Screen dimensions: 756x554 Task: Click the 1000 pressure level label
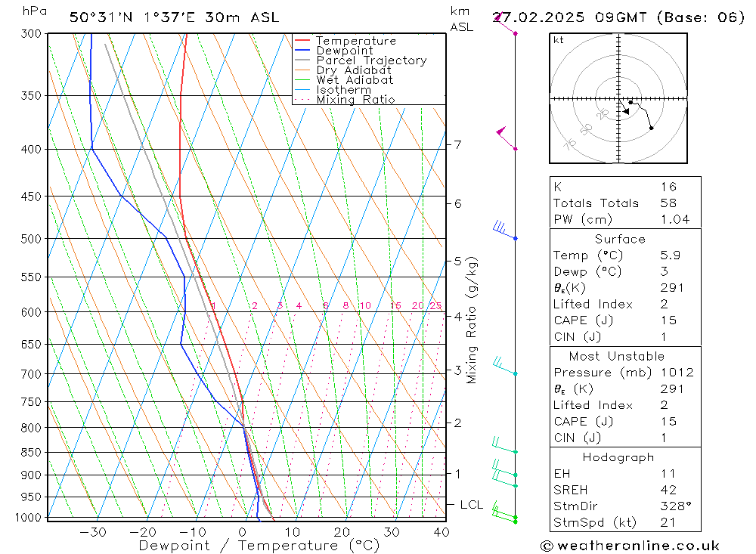coord(29,518)
